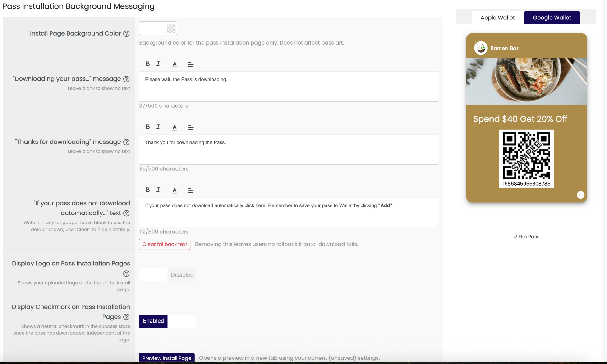Click the Preview Install Page button

tap(167, 358)
